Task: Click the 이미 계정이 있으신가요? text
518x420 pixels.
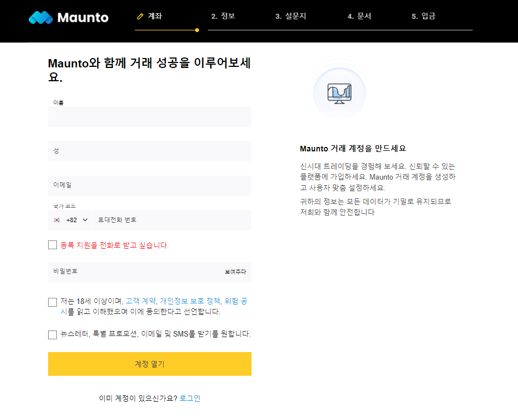Action: coord(138,398)
